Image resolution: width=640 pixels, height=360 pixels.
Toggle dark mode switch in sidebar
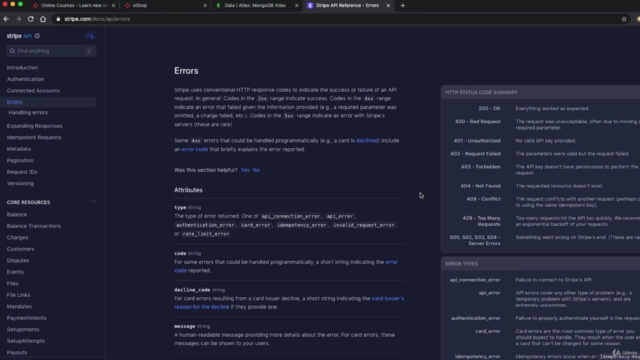tap(90, 36)
